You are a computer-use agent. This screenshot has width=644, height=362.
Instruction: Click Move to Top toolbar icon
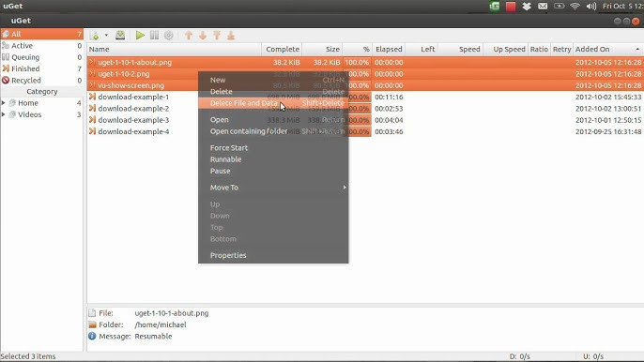(x=217, y=36)
